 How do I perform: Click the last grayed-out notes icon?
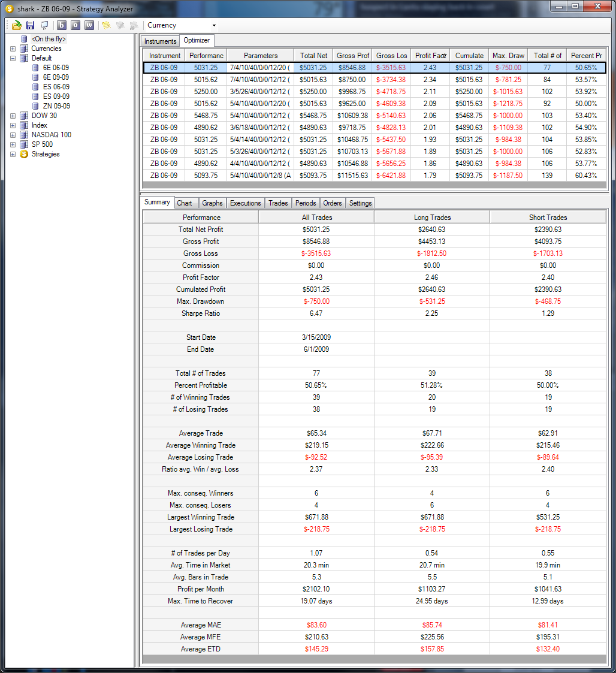tap(134, 25)
